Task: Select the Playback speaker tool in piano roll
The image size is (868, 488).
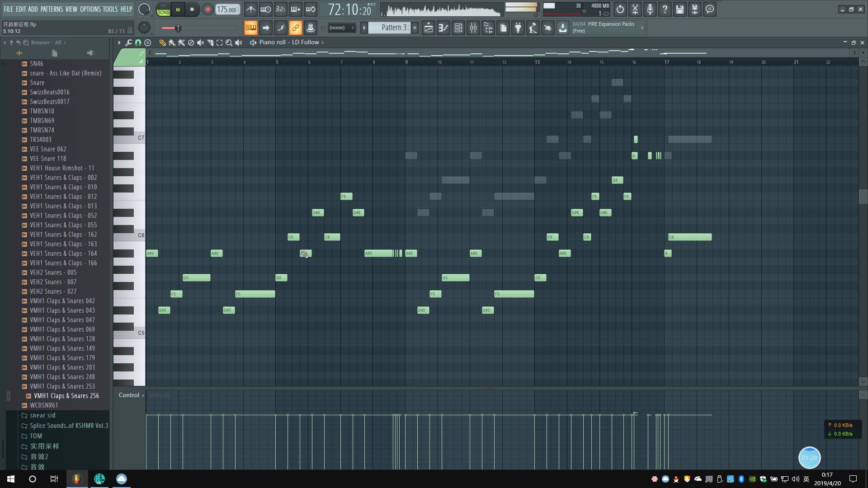Action: click(x=239, y=42)
